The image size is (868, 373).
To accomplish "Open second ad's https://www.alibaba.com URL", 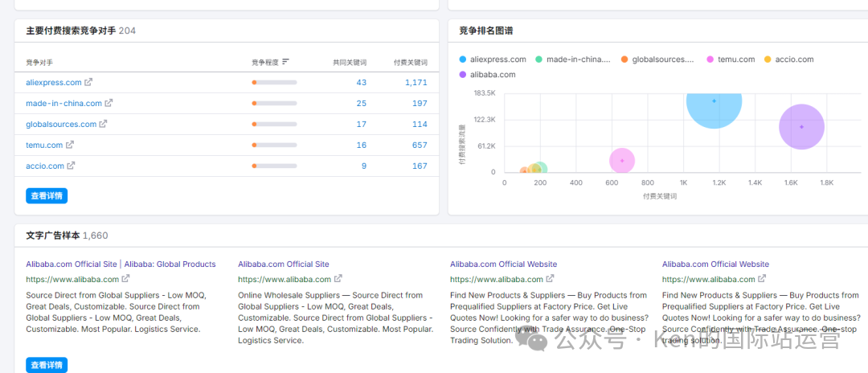I will click(x=285, y=279).
